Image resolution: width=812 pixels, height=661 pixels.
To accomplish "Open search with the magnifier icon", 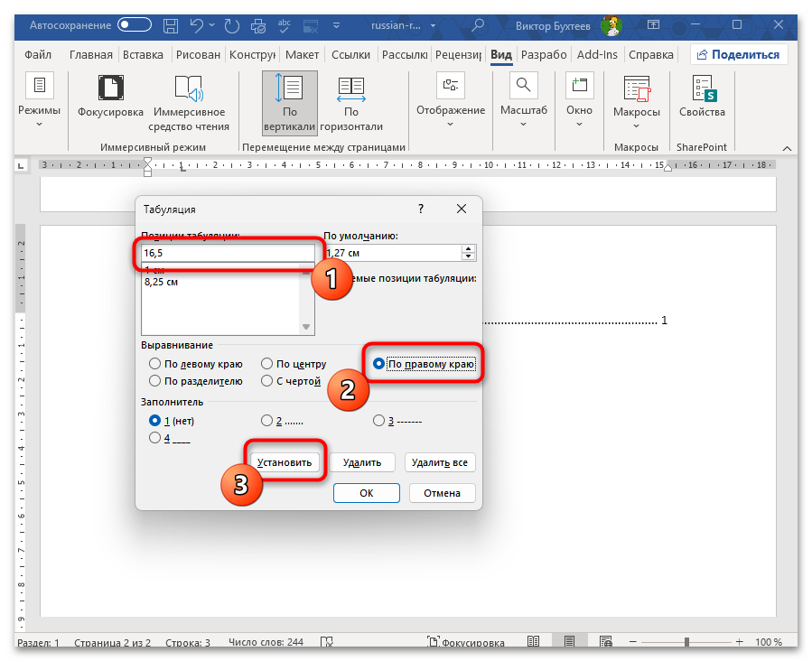I will point(478,25).
